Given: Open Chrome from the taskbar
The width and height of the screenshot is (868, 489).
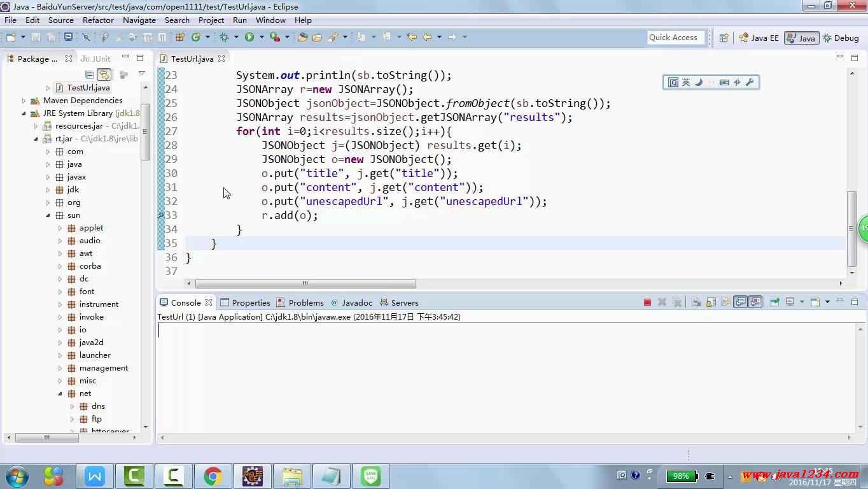Looking at the screenshot, I should point(213,476).
